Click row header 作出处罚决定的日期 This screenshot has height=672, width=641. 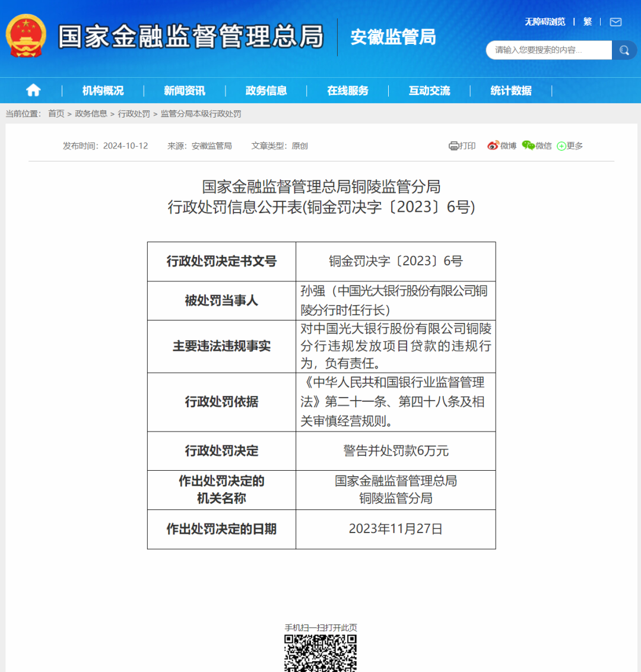pos(221,529)
